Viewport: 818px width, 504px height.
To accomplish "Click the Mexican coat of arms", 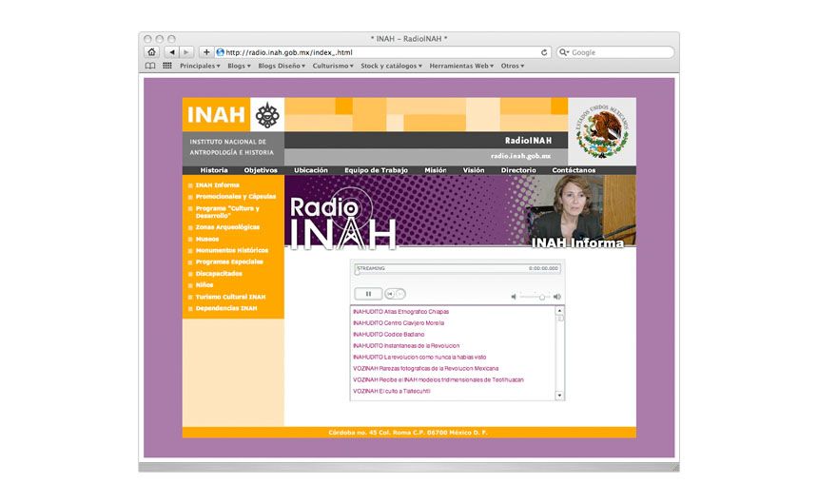I will coord(602,131).
